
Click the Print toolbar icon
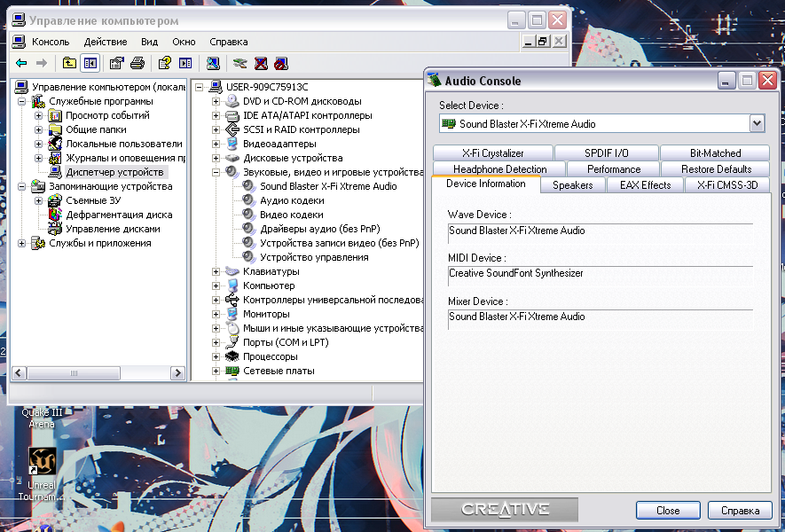click(137, 63)
